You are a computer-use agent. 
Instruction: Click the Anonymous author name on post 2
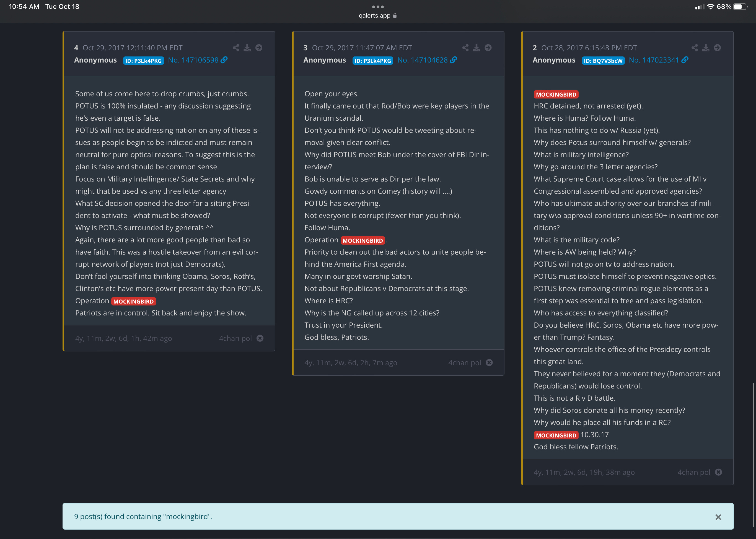[554, 60]
